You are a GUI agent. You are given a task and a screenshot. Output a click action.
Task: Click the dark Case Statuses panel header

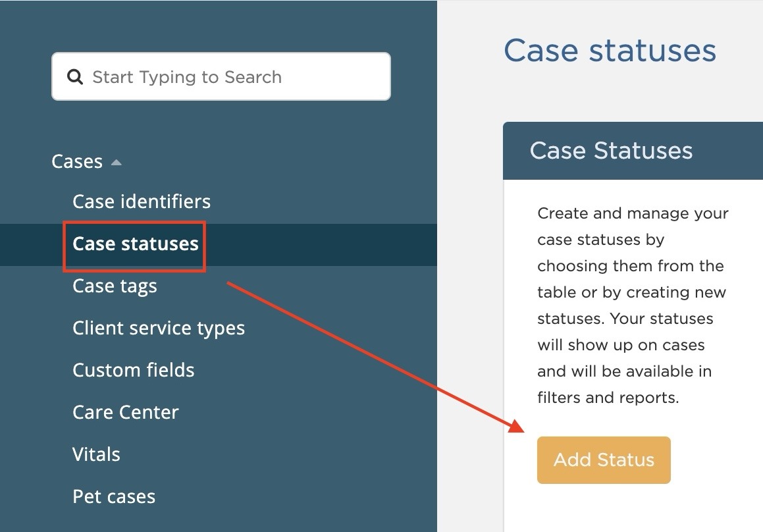[x=633, y=151]
